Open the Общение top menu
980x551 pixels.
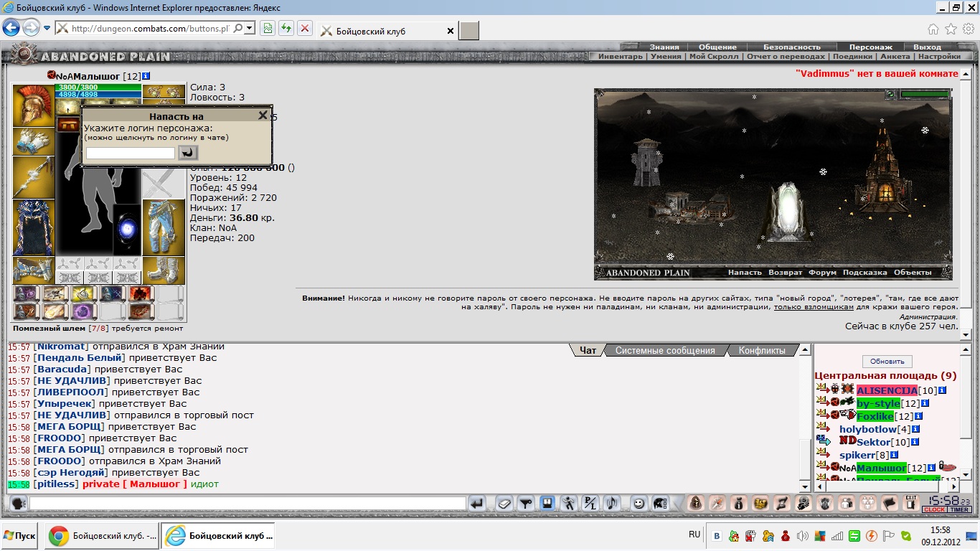point(717,47)
